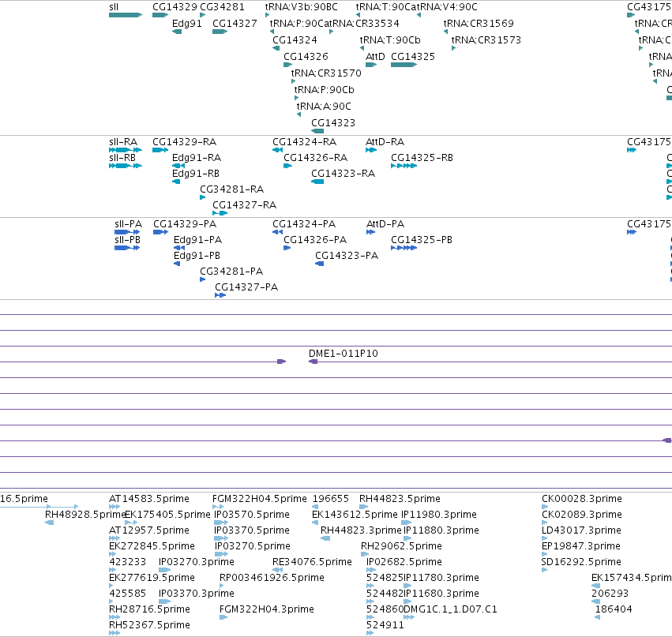Click the DME1-011P10 clone label

click(344, 354)
